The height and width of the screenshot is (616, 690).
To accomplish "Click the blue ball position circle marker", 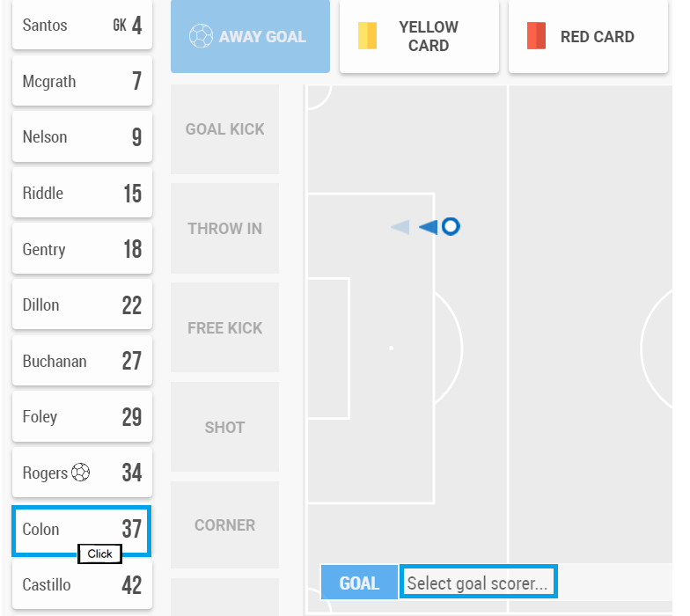I will (451, 227).
